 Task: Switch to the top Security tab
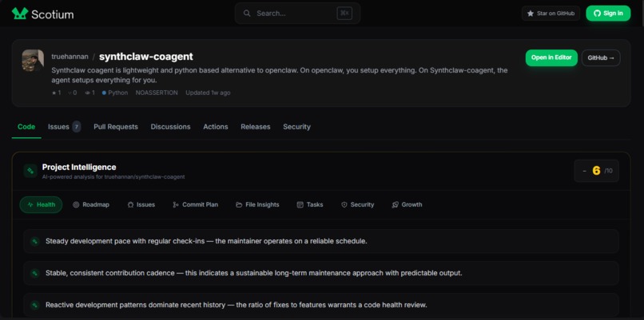(296, 127)
